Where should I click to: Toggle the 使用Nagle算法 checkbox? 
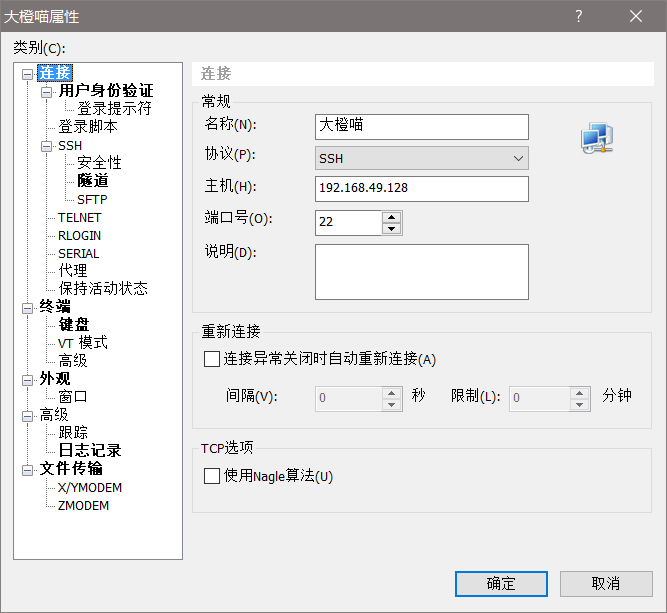tap(212, 476)
